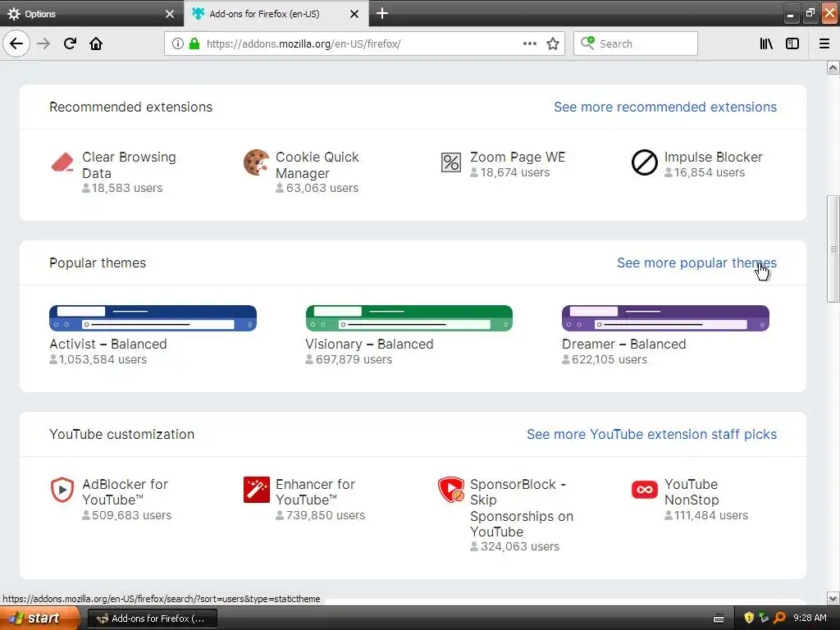
Task: Close the Add-ons for Firefox tab
Action: pyautogui.click(x=354, y=14)
